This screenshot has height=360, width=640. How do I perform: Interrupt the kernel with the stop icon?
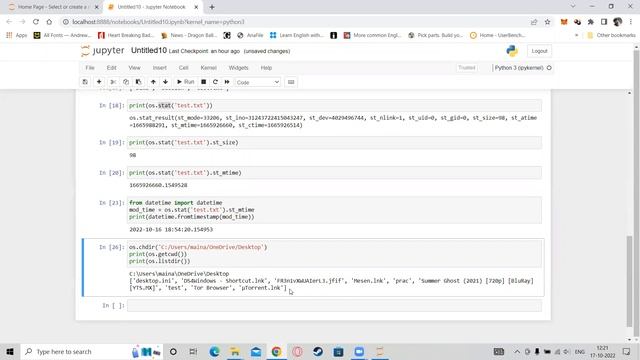point(203,82)
